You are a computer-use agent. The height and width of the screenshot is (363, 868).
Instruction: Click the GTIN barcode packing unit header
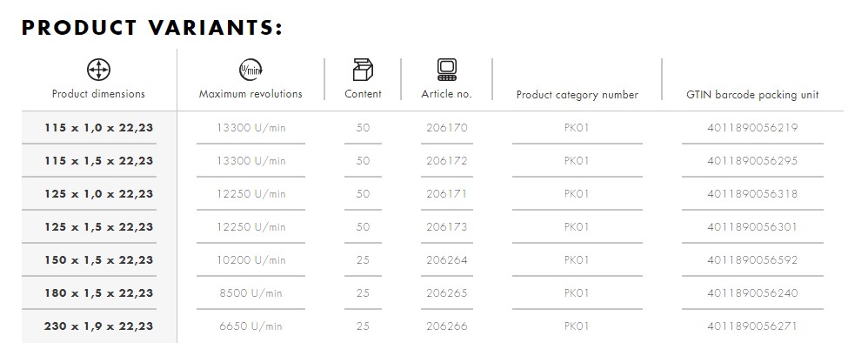click(x=752, y=95)
